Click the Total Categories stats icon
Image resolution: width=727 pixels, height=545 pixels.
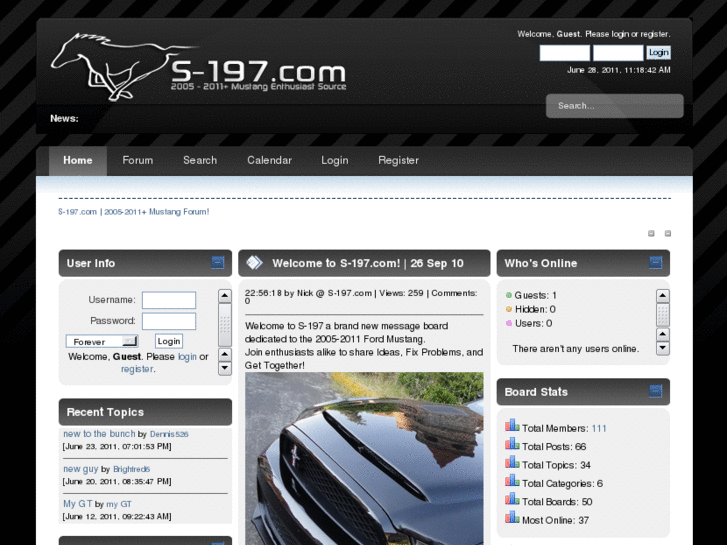512,481
